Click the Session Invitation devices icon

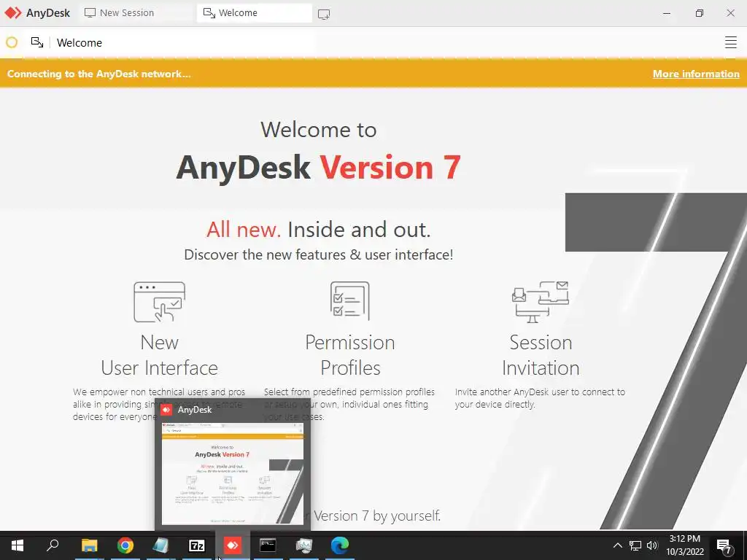(x=541, y=302)
